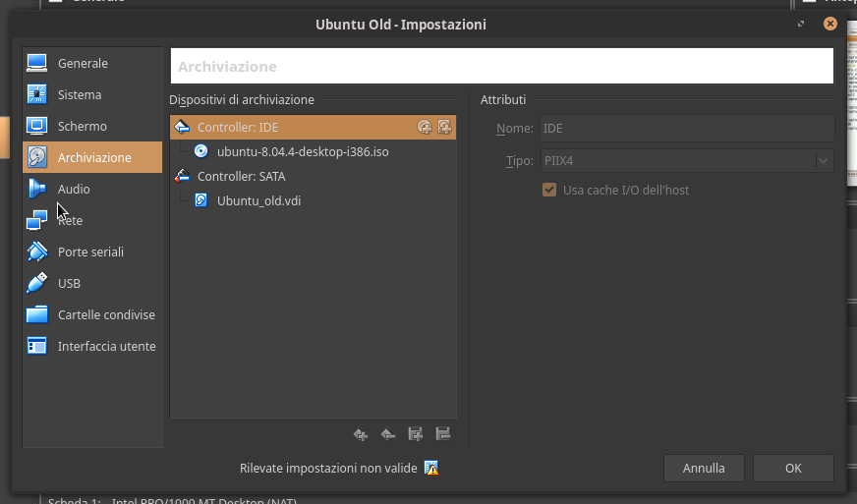Image resolution: width=857 pixels, height=504 pixels.
Task: Click the Audio speaker icon
Action: 37,189
